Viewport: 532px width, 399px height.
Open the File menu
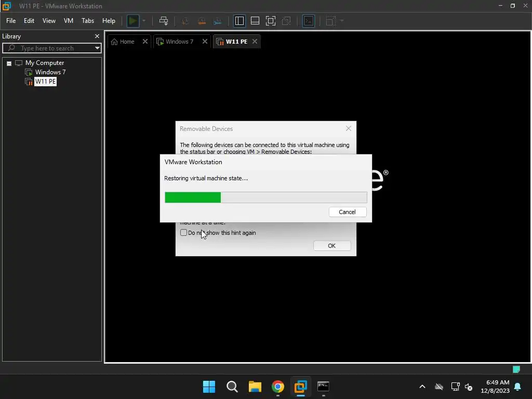pyautogui.click(x=11, y=21)
